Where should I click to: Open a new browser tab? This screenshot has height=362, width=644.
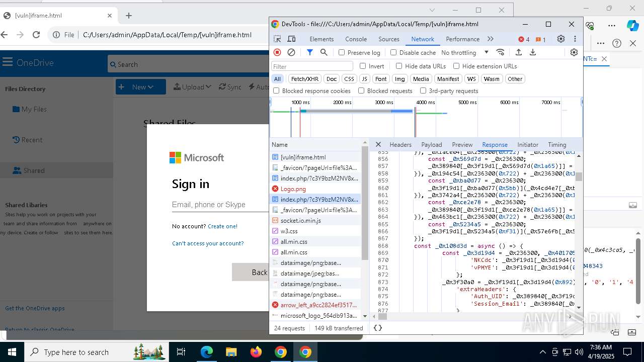(129, 16)
